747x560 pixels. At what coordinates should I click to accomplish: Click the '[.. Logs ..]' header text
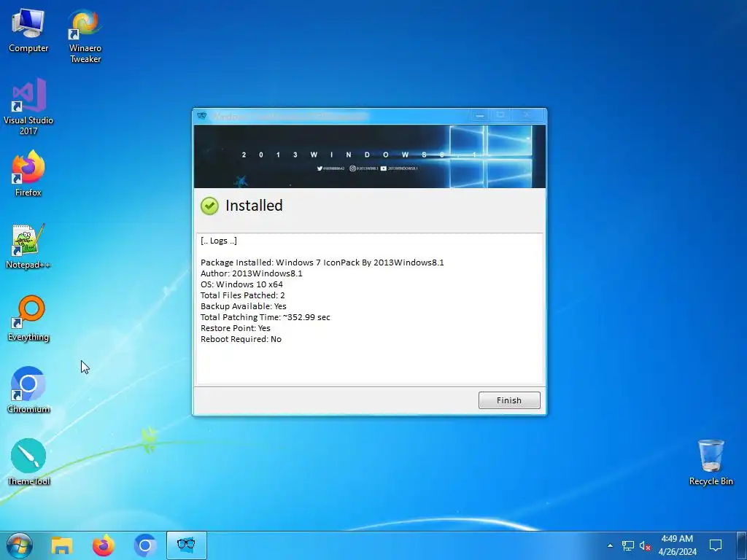pyautogui.click(x=219, y=241)
